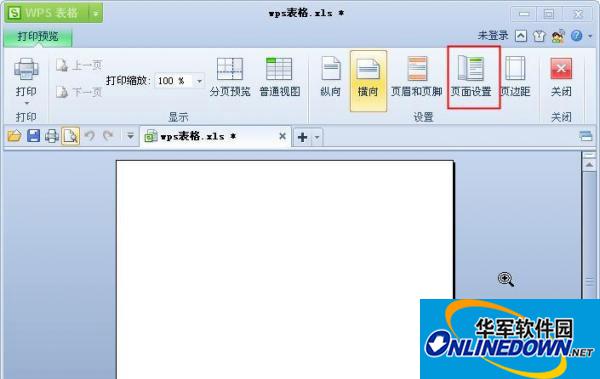
Task: Click the open folder icon in quick toolbar
Action: 15,136
